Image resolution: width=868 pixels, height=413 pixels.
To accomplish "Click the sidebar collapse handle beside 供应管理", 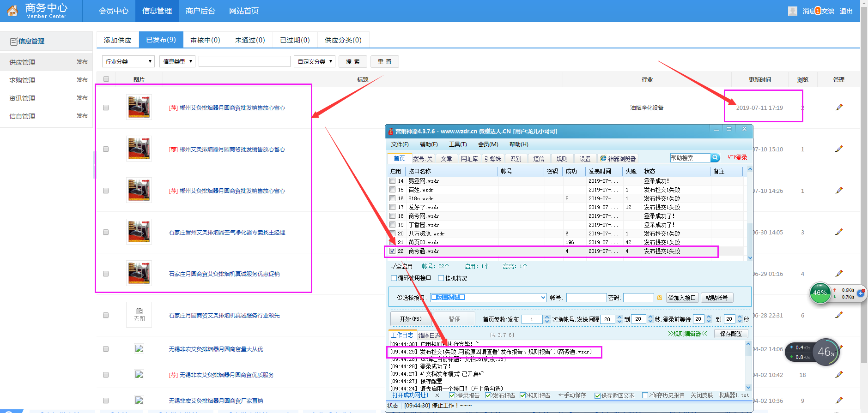I will point(94,165).
